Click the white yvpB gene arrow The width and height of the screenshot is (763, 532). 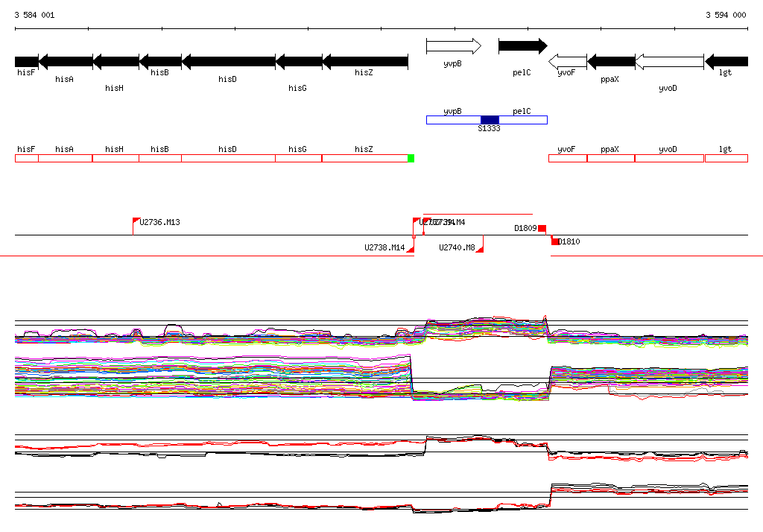click(453, 46)
